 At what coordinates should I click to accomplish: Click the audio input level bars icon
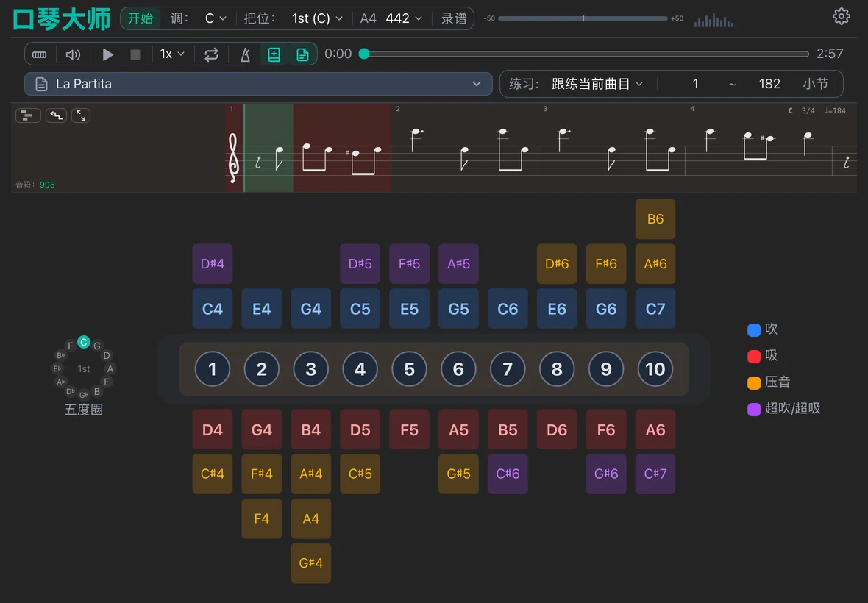point(713,20)
